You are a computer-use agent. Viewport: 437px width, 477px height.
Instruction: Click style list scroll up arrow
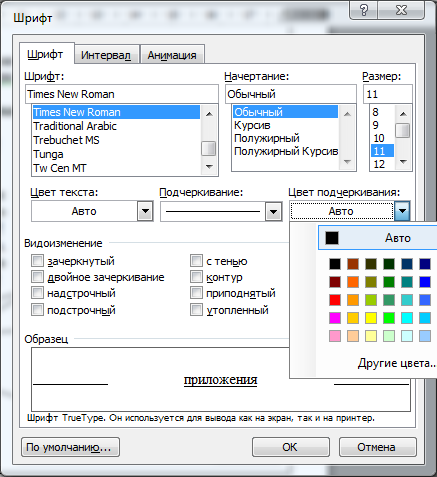tap(347, 114)
